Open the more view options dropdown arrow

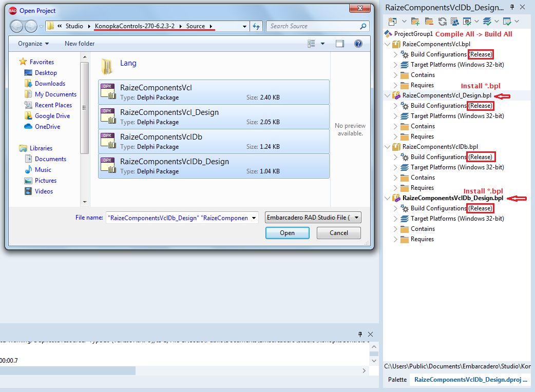(323, 44)
